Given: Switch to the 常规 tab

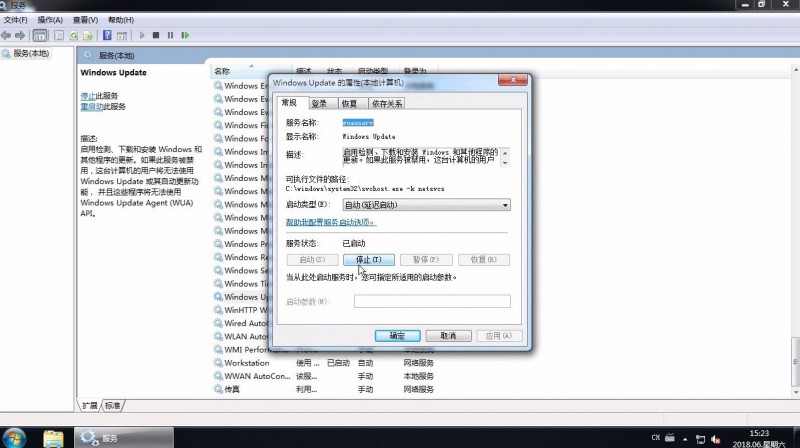Looking at the screenshot, I should tap(289, 103).
